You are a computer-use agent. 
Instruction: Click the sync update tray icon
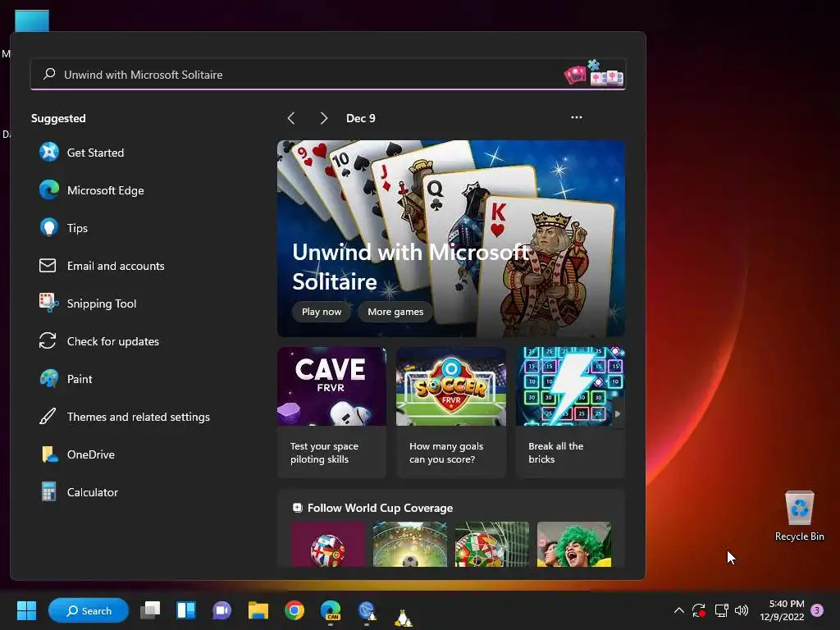[x=699, y=610]
